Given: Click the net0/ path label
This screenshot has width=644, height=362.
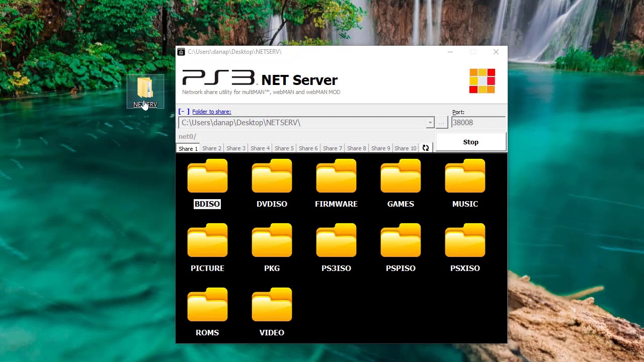Looking at the screenshot, I should click(187, 136).
